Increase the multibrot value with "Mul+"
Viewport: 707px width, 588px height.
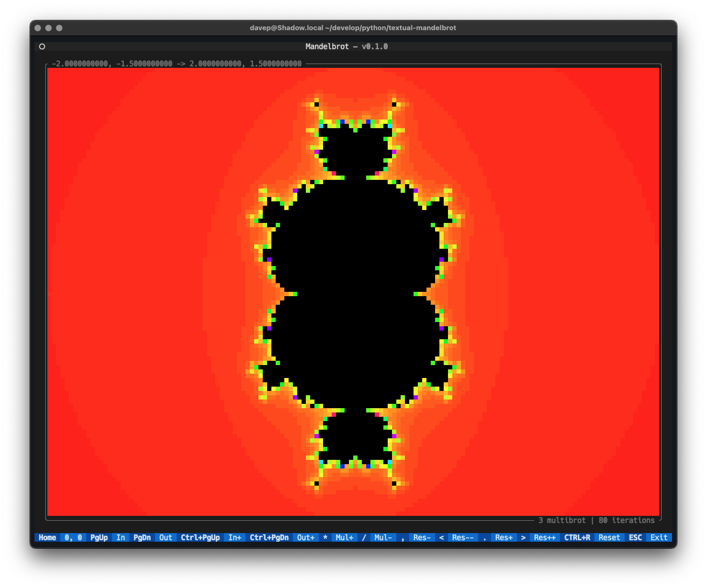345,537
